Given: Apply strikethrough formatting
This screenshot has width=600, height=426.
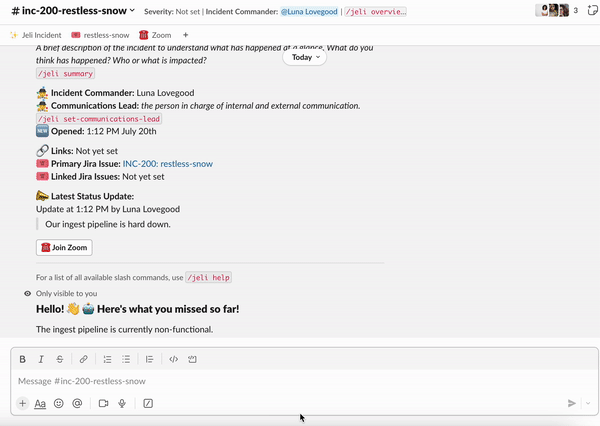Looking at the screenshot, I should pyautogui.click(x=60, y=359).
